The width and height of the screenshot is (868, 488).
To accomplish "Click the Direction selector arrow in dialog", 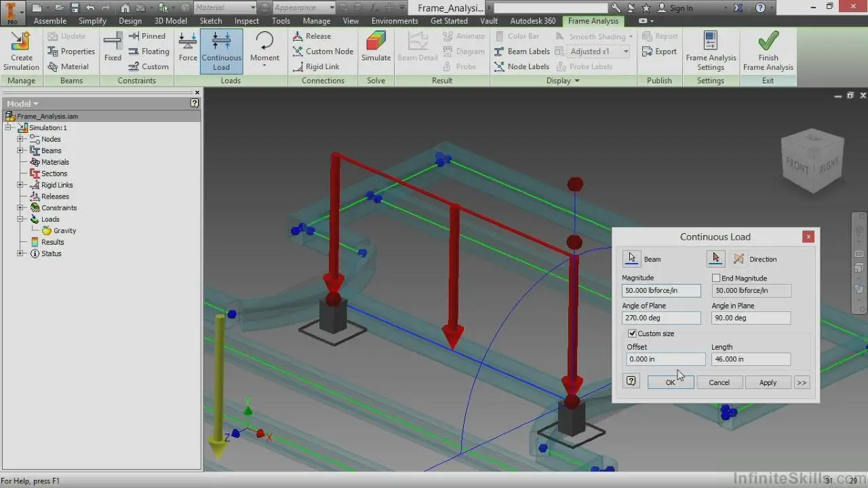I will pos(715,258).
